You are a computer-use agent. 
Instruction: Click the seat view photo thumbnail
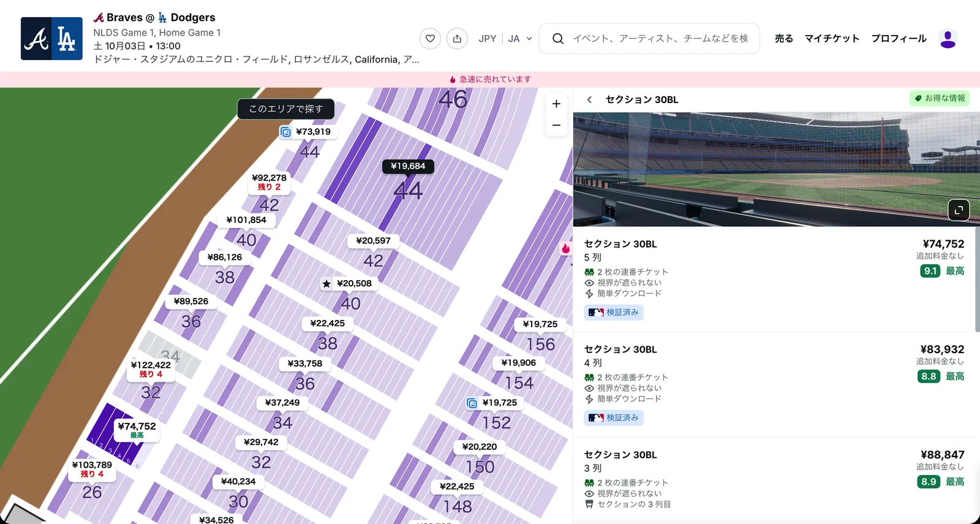(776, 169)
